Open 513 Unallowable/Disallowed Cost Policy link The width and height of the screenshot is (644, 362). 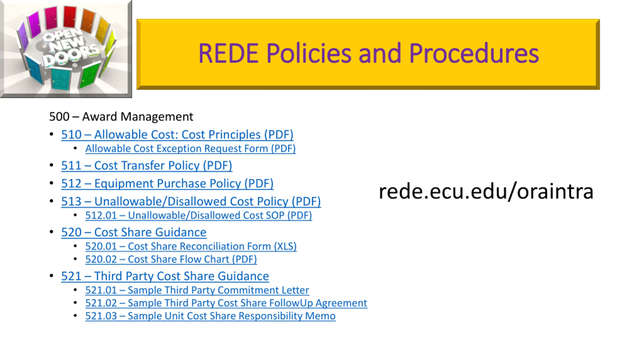click(191, 201)
